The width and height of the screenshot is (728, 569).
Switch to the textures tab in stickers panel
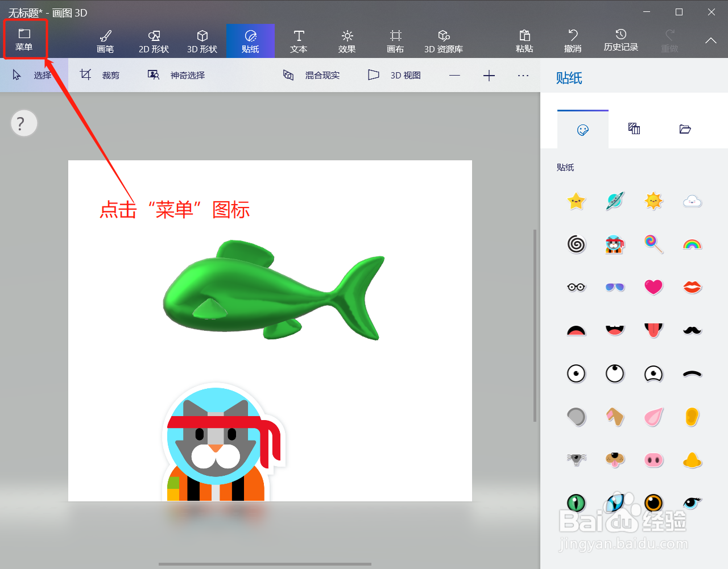pos(634,129)
